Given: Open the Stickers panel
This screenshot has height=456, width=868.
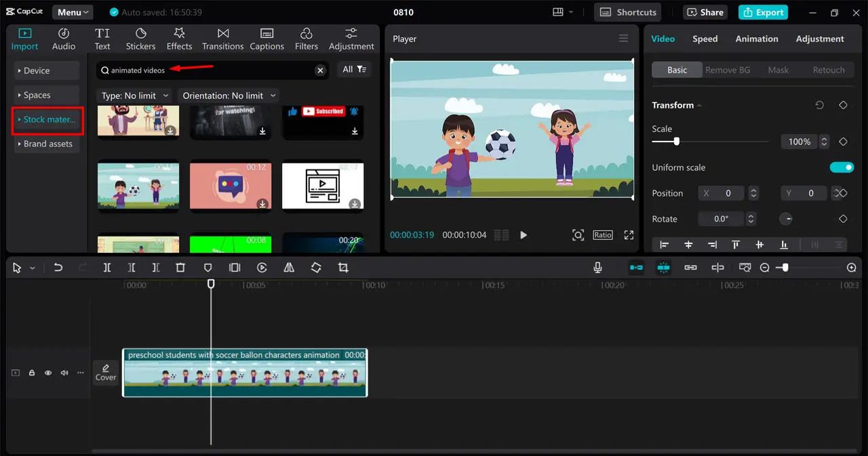Looking at the screenshot, I should (x=140, y=37).
